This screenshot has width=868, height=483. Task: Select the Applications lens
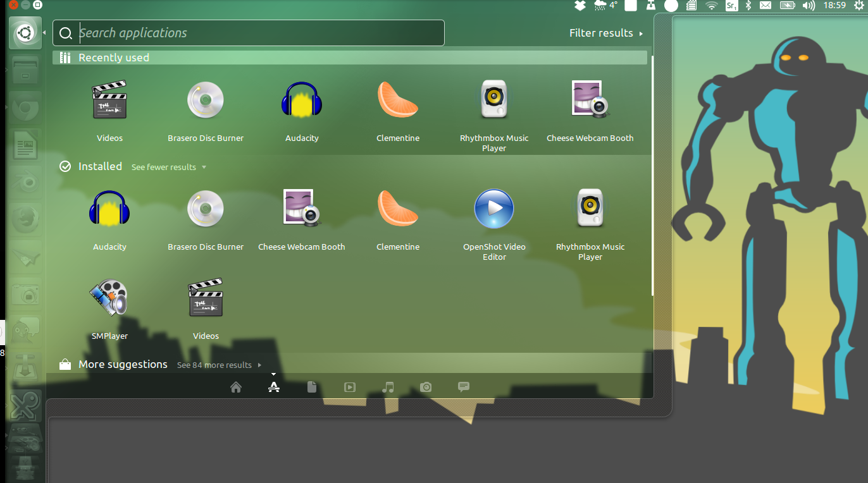(274, 387)
